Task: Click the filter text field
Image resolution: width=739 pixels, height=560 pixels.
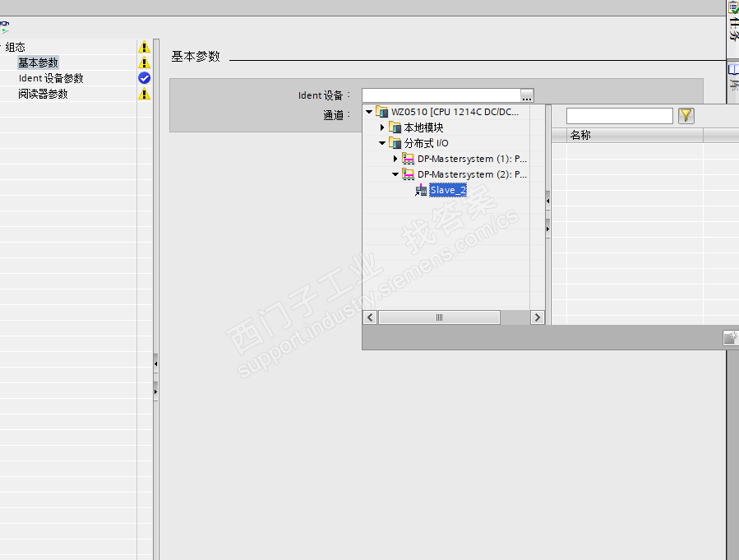Action: pos(619,116)
